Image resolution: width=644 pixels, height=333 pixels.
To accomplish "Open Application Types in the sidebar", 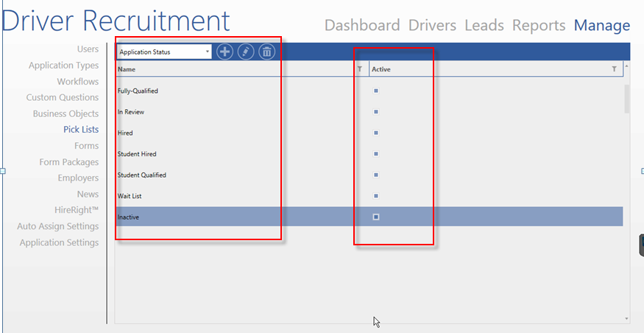I will 63,66.
